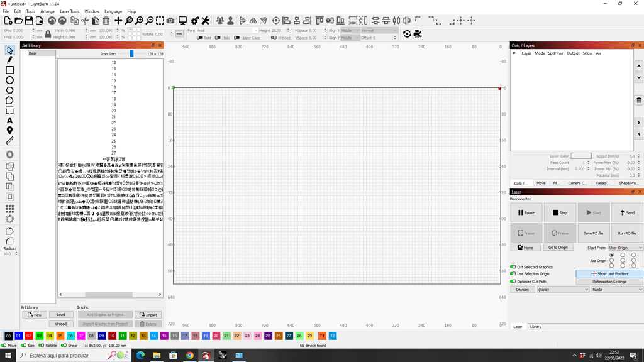Select the top-left Job Origin radio button

click(x=611, y=255)
